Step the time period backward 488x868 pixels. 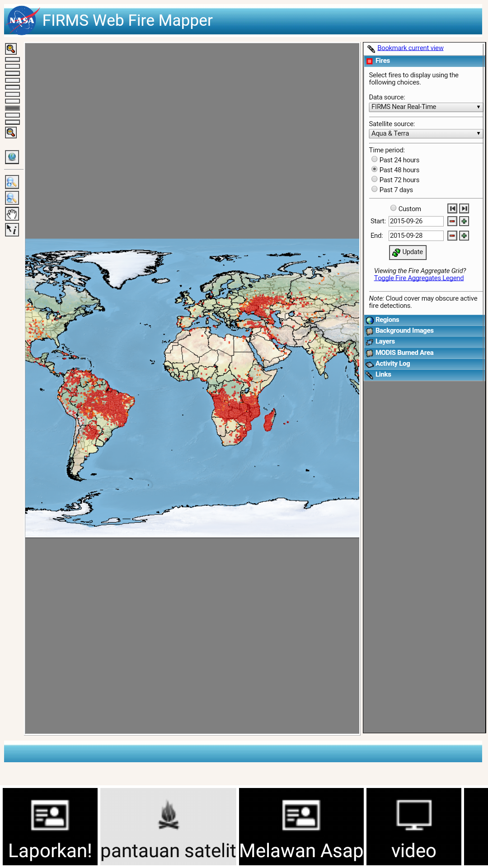(x=452, y=208)
